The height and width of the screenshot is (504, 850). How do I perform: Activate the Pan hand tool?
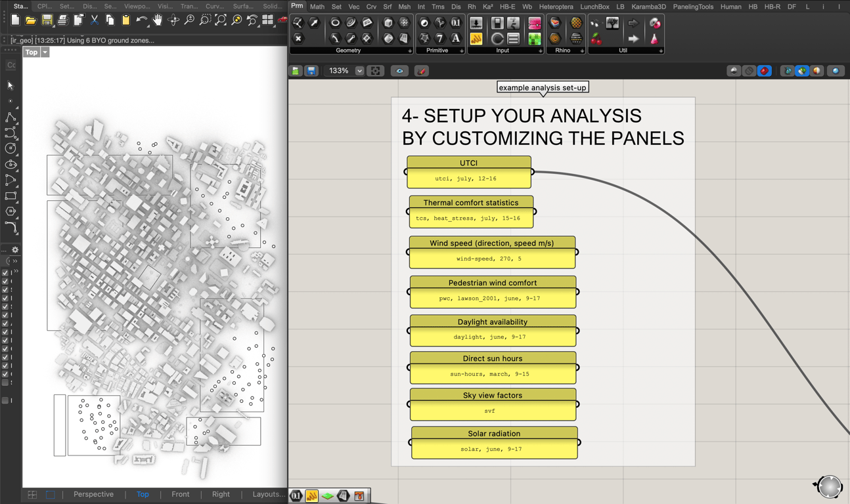(x=158, y=20)
